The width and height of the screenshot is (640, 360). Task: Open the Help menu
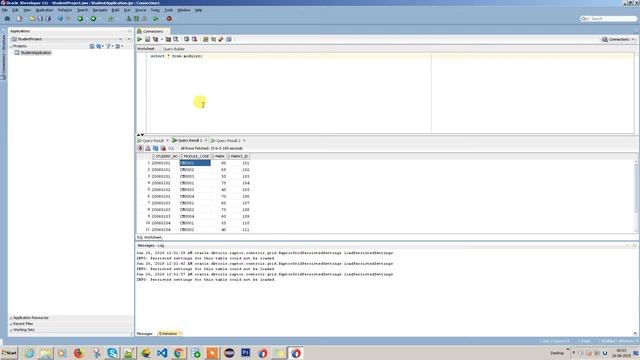point(198,10)
